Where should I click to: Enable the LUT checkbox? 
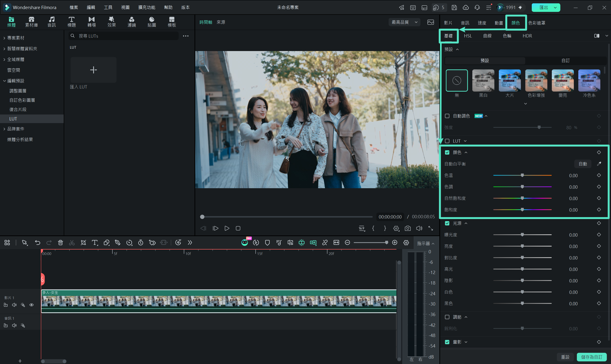(447, 141)
